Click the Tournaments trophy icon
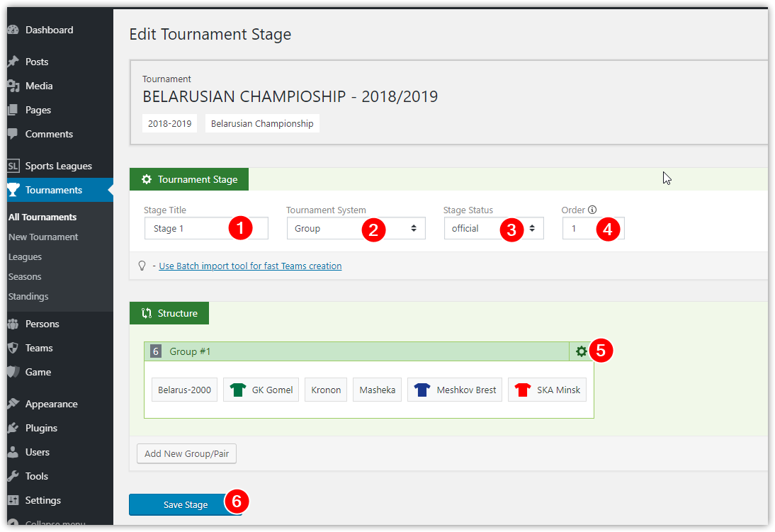 tap(13, 190)
